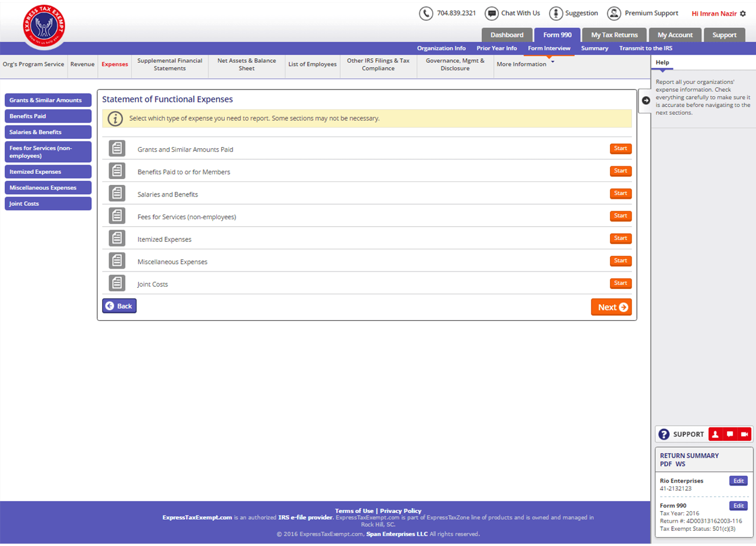The image size is (756, 546).
Task: Collapse the Help panel with arrow icon
Action: click(646, 101)
